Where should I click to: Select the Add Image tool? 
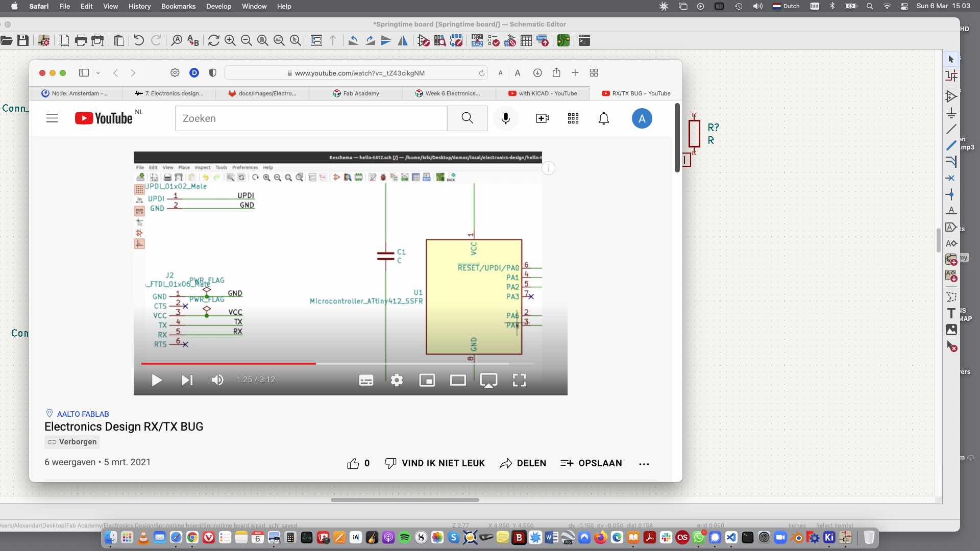pyautogui.click(x=951, y=330)
